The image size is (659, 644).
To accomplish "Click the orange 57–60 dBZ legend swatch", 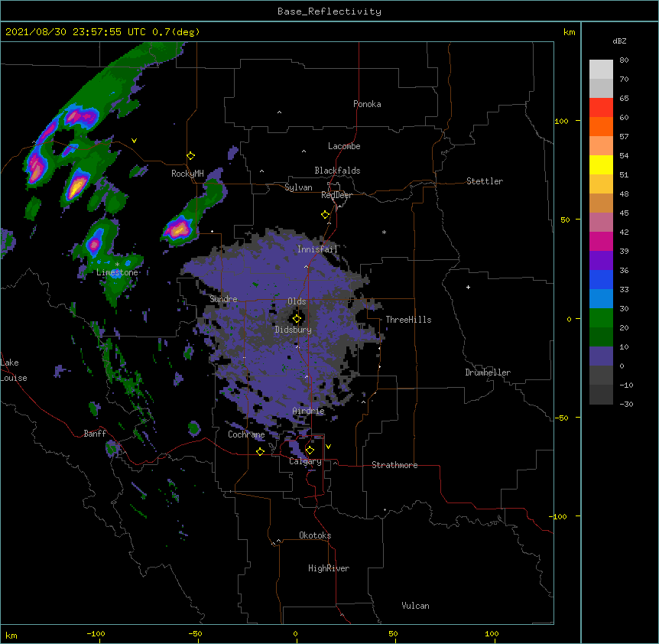I will pos(601,126).
